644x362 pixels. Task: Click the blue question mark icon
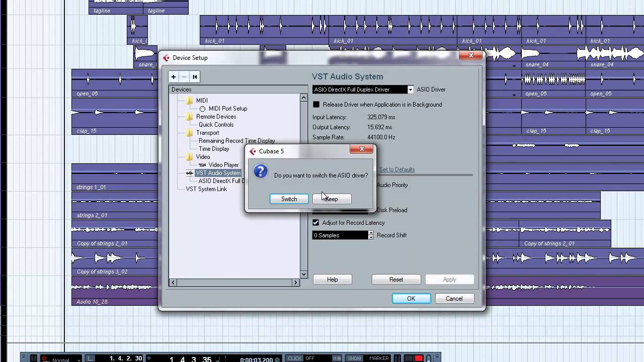point(260,171)
